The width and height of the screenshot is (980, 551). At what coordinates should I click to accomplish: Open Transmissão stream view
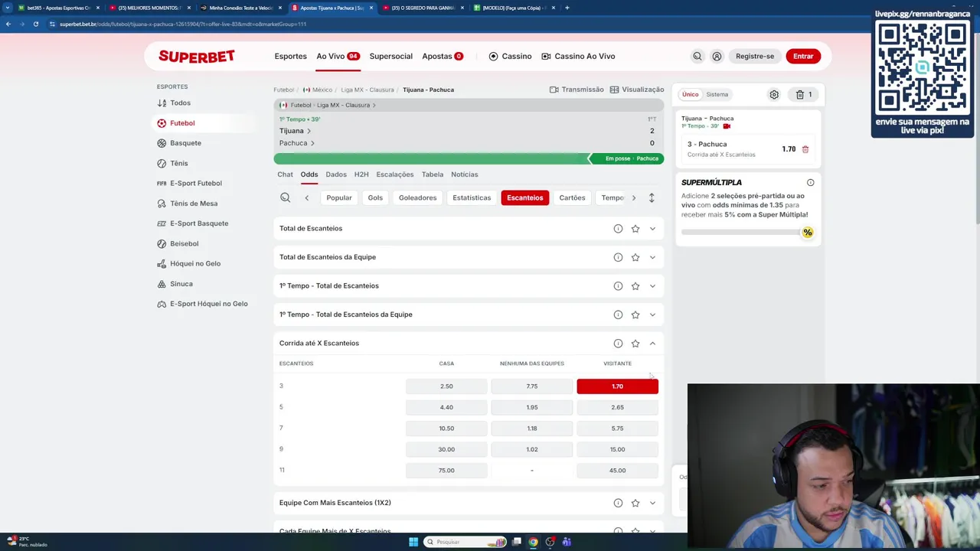(577, 90)
